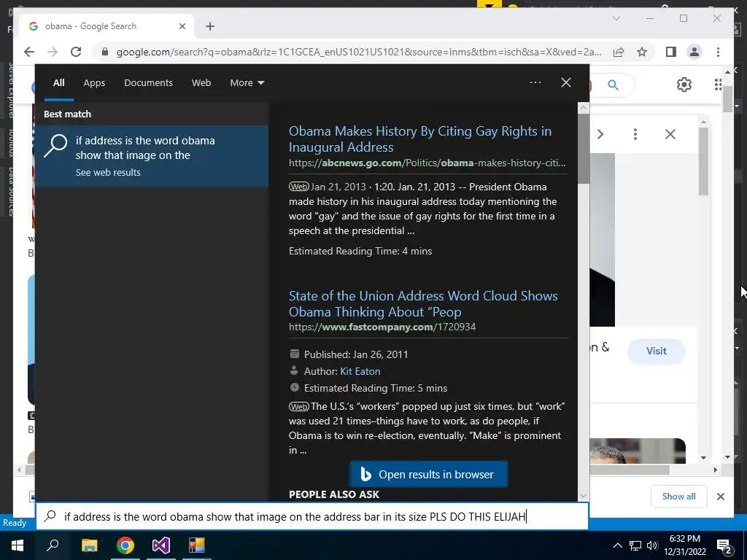Viewport: 747px width, 560px height.
Task: Click the image preview panel scrollbar
Action: (x=703, y=162)
